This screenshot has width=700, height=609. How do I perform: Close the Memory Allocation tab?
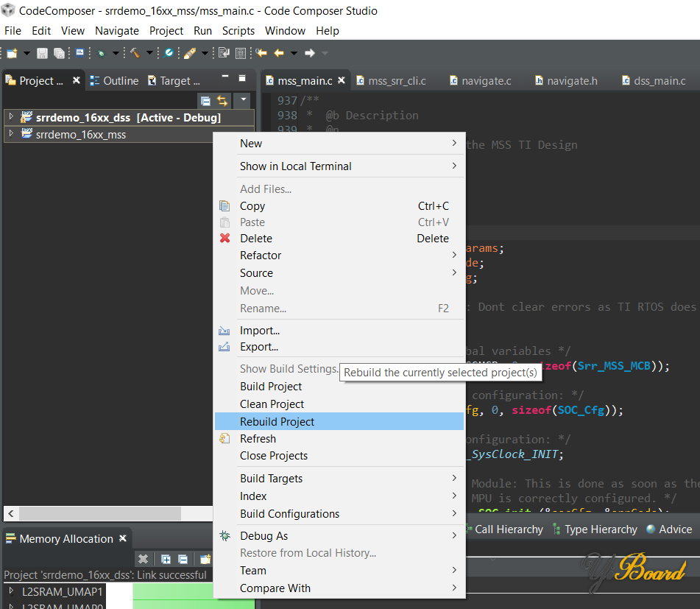[123, 538]
